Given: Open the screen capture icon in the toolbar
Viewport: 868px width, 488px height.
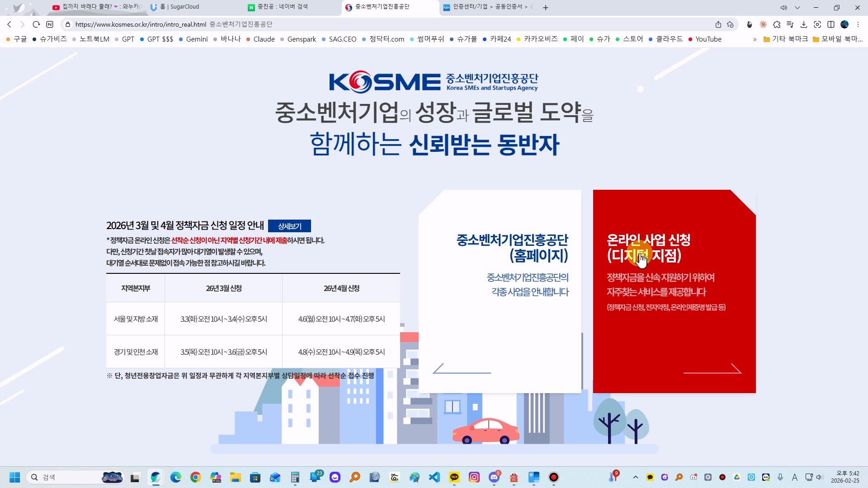Looking at the screenshot, I should (817, 24).
